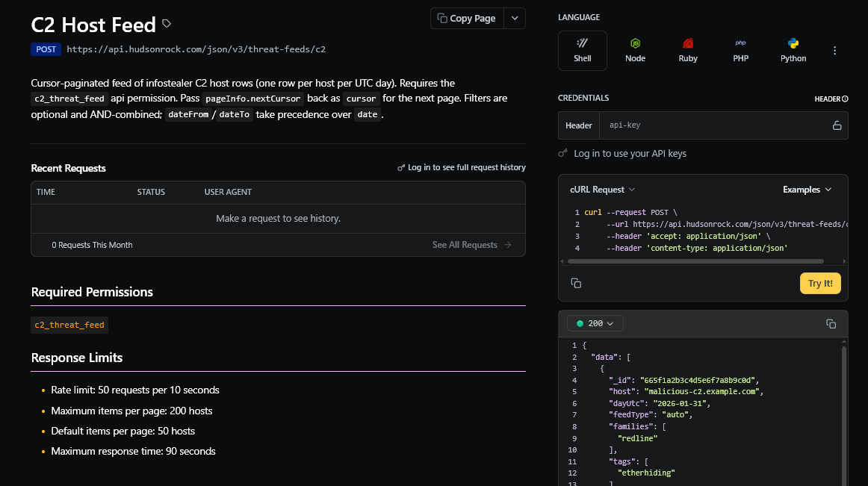Select the Ruby language tab

[x=688, y=50]
